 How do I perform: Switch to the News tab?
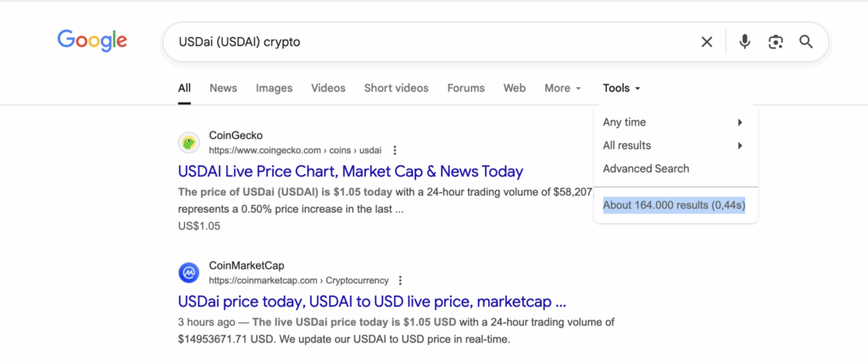tap(223, 88)
